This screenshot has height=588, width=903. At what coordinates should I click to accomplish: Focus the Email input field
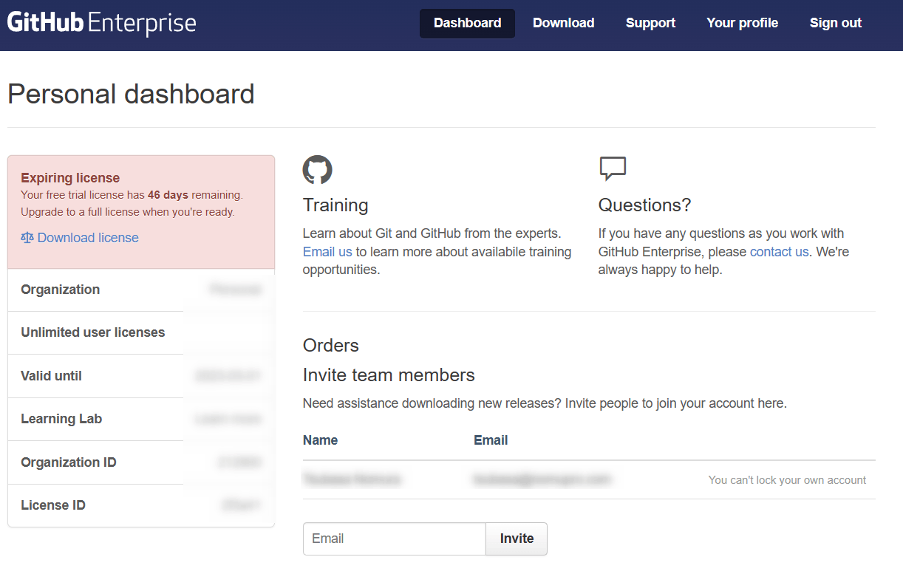395,539
